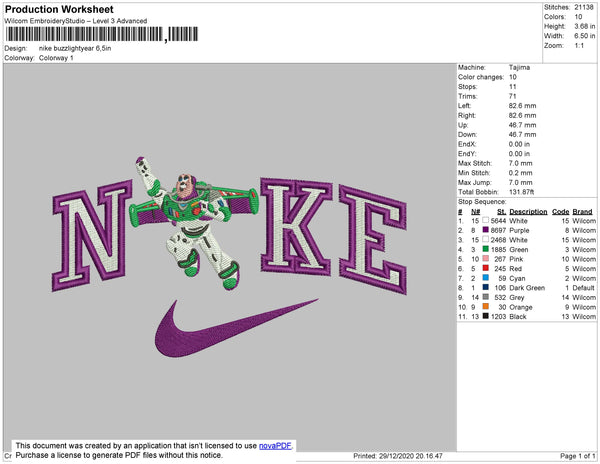
Task: Click the Dark Green color swatch
Action: (486, 287)
